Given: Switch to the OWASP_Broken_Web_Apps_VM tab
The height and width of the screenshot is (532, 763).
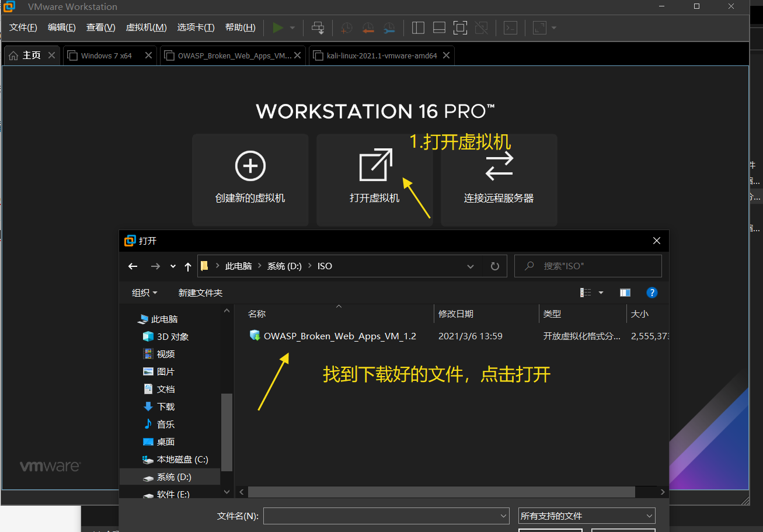Looking at the screenshot, I should pos(234,55).
